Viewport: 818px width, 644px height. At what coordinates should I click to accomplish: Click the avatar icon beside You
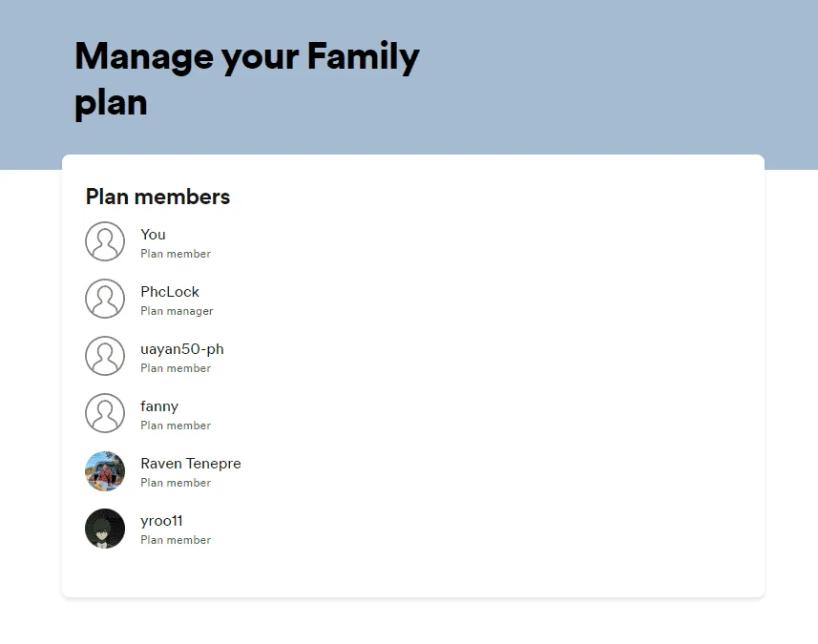click(x=105, y=241)
